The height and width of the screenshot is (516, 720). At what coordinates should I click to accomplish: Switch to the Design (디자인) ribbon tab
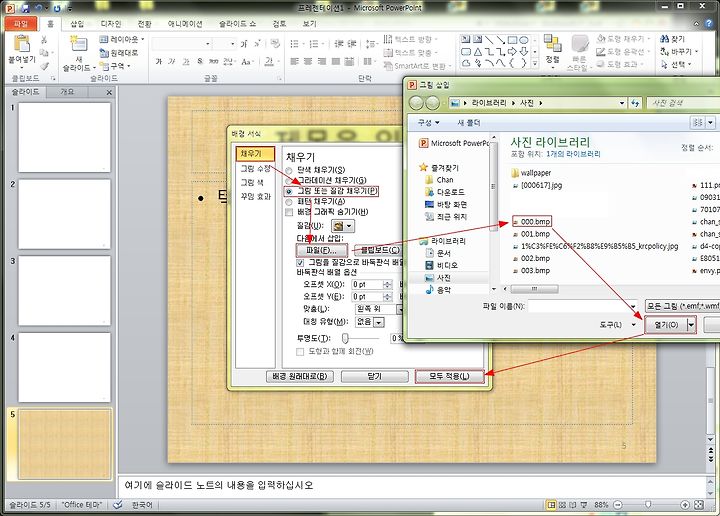111,24
